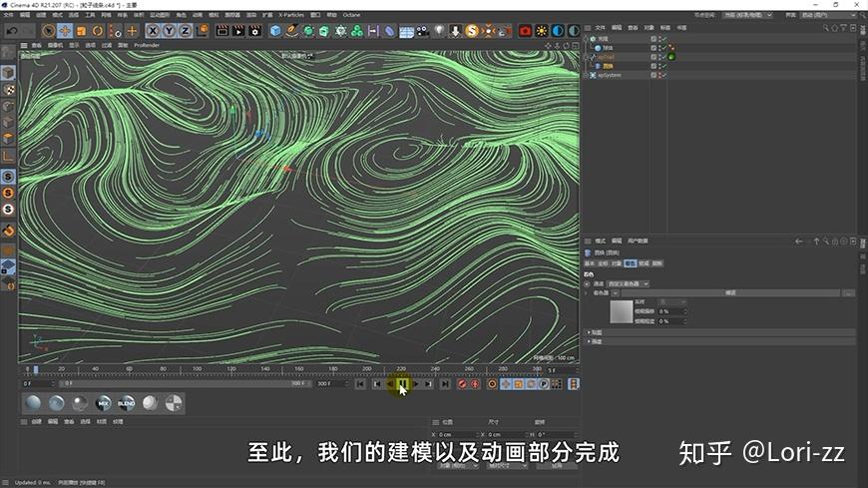The width and height of the screenshot is (868, 488).
Task: Click the first 0 % blur field
Action: click(672, 311)
